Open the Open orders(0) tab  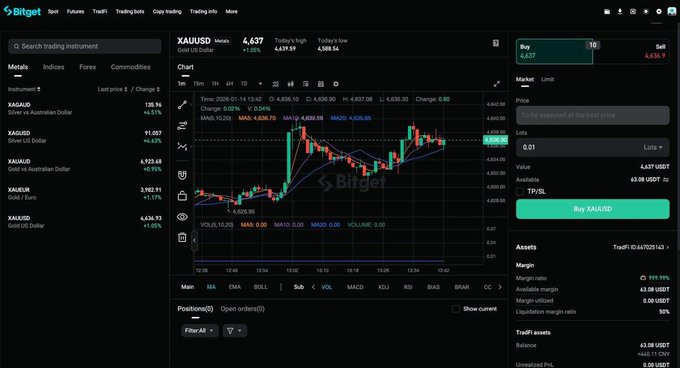[242, 309]
